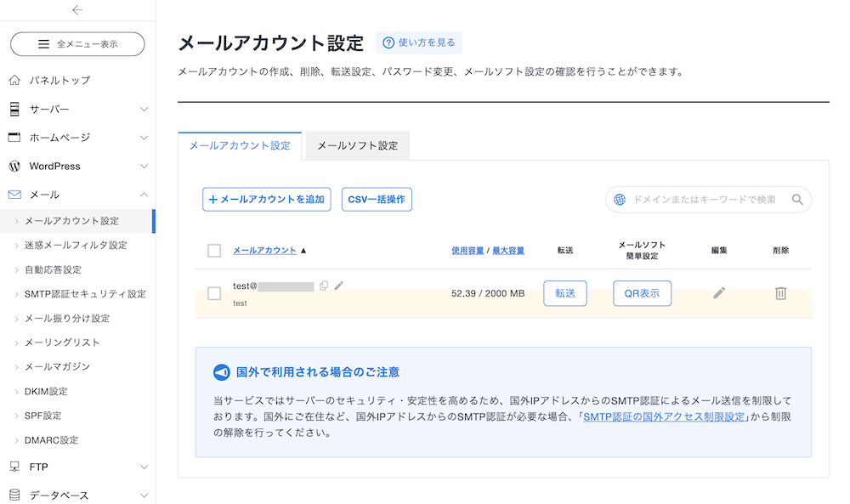
Task: Click the 52.39 / 2000 MB usage text
Action: click(488, 293)
